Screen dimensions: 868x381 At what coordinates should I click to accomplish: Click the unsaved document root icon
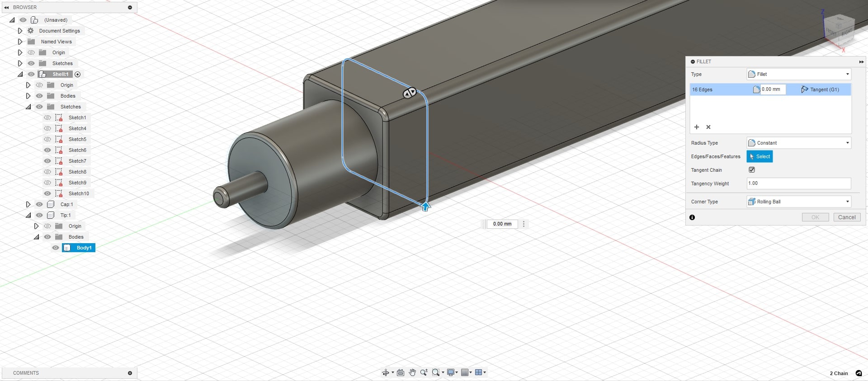34,20
